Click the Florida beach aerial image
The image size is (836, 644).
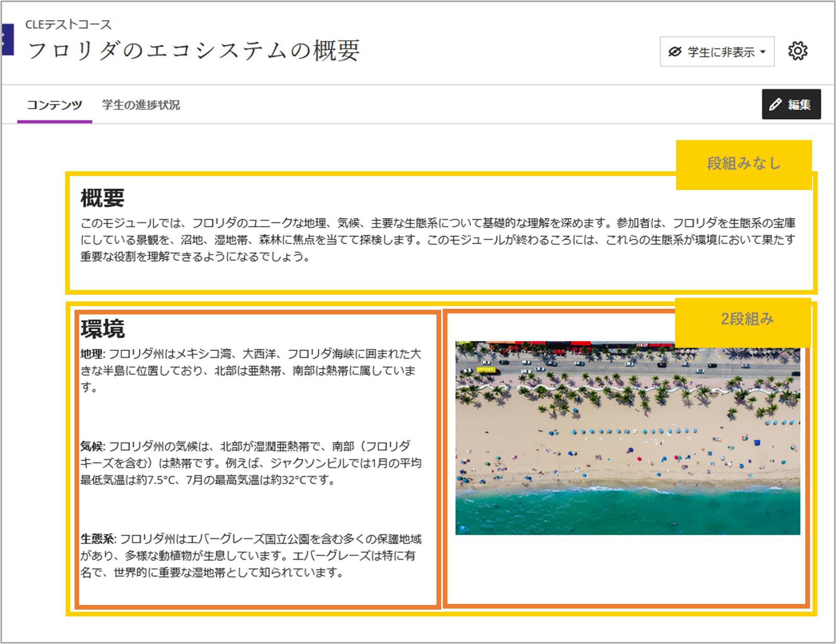coord(628,438)
